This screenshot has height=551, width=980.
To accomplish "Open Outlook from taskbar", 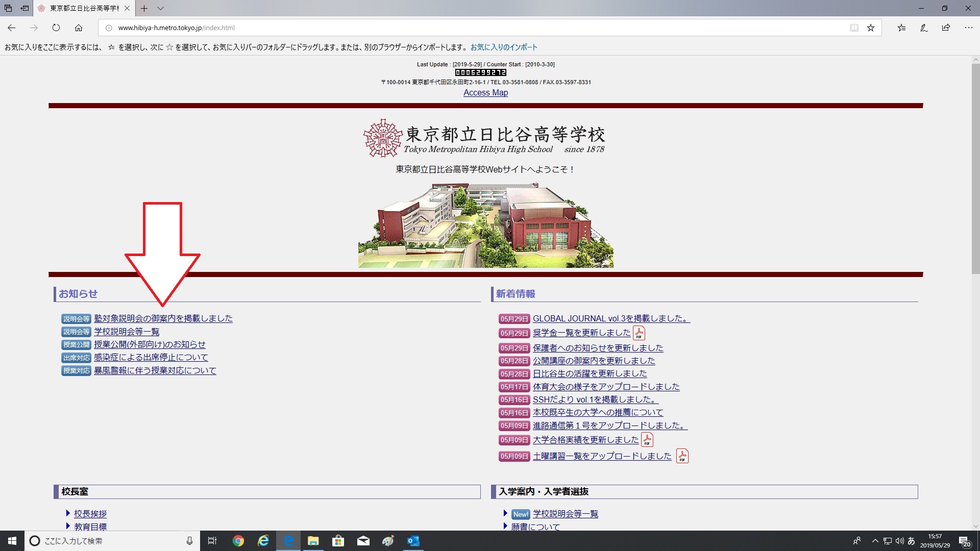I will pos(413,541).
